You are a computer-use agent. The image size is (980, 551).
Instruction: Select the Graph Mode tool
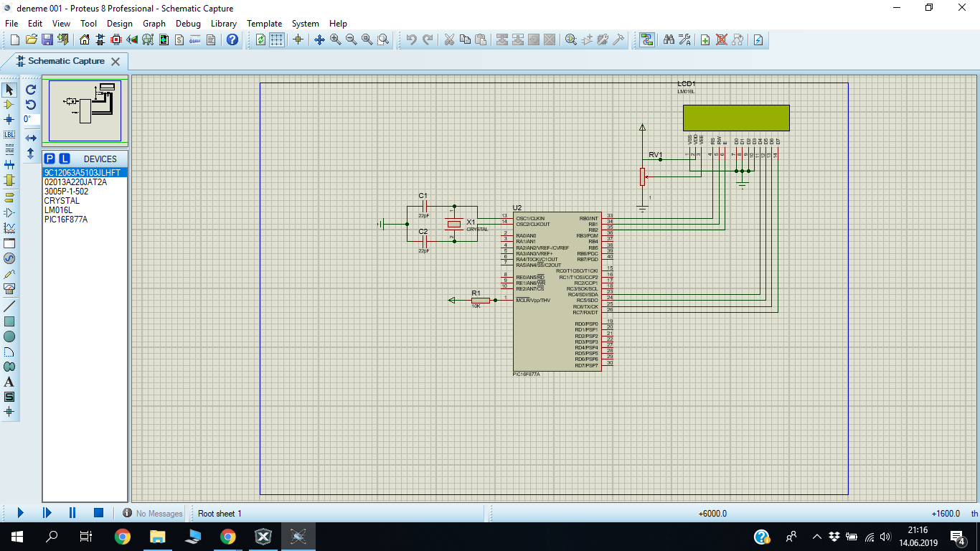coord(9,228)
